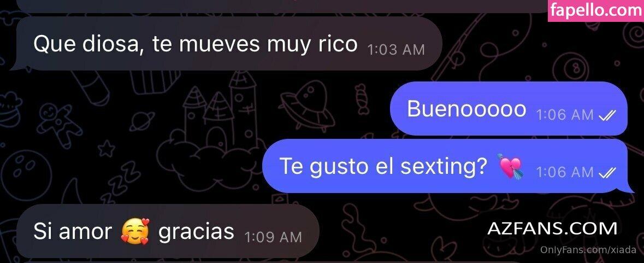The width and height of the screenshot is (644, 263).
Task: Open the fapello.com watermark link
Action: pyautogui.click(x=595, y=11)
